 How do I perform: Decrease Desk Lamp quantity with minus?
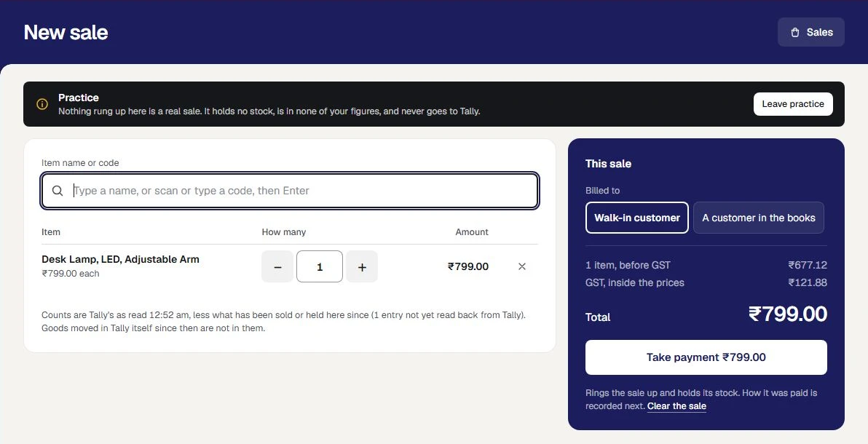click(277, 266)
